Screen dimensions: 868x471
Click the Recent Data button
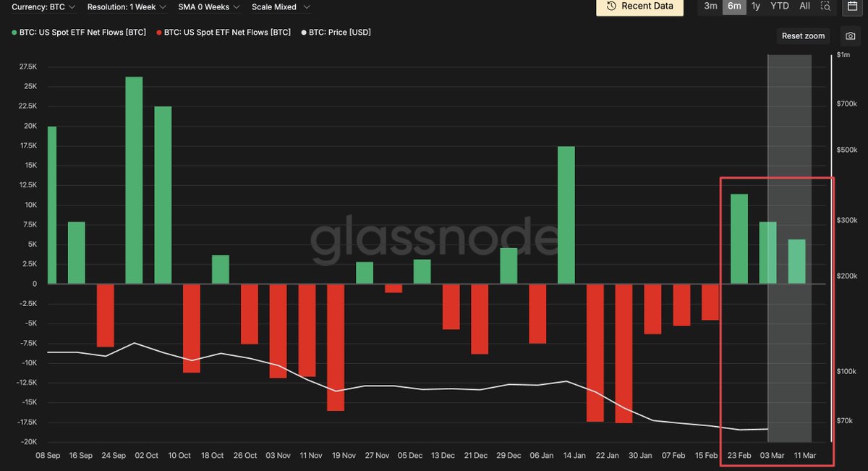tap(639, 6)
